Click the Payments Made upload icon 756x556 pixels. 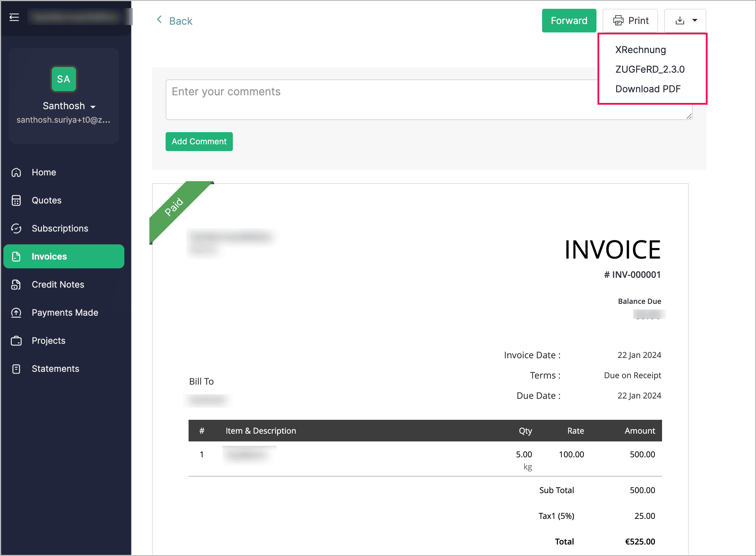16,313
